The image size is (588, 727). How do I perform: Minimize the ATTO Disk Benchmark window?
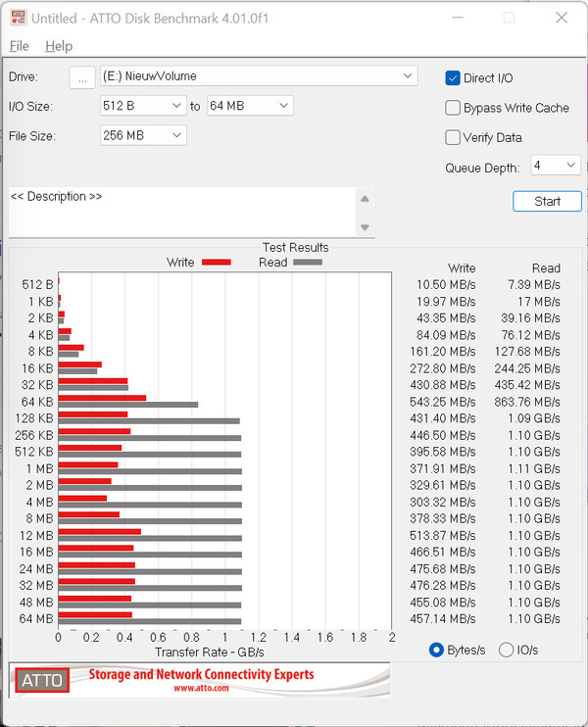click(x=458, y=18)
